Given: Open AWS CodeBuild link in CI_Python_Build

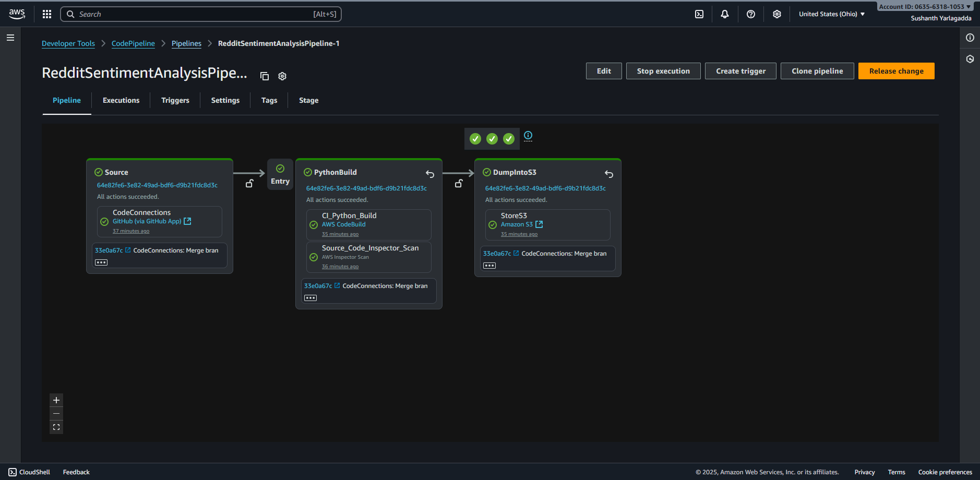Looking at the screenshot, I should coord(344,224).
